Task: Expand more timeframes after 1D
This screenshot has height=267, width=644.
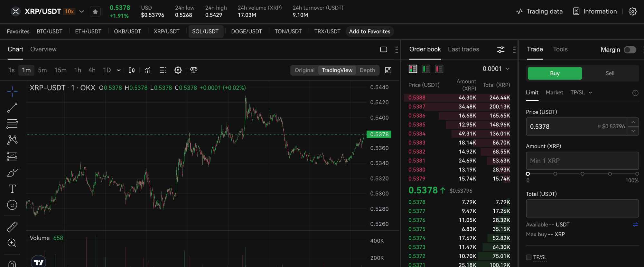Action: tap(118, 70)
